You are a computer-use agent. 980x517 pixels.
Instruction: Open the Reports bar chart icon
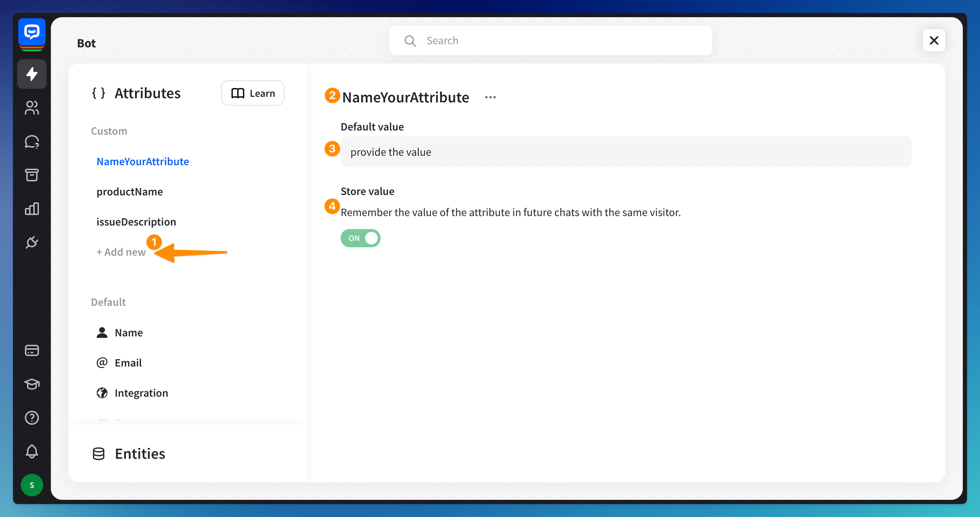(32, 208)
